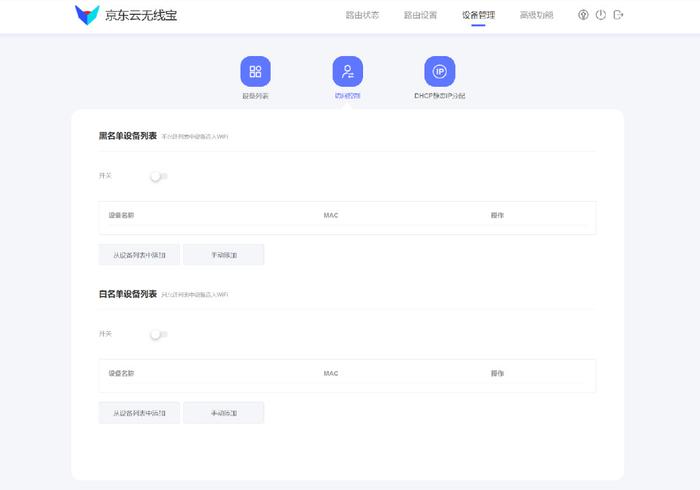Enable the whitelist 白名单 switch
This screenshot has width=700, height=490.
159,334
